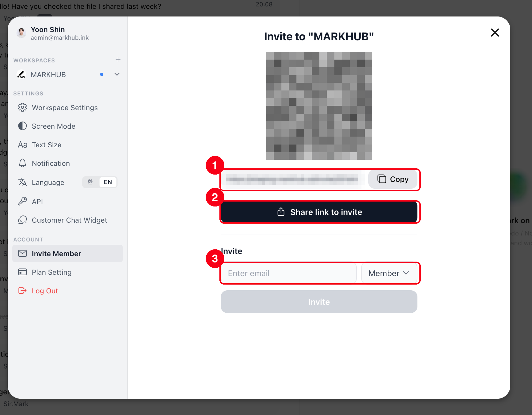Open the Screen Mode setting
The image size is (532, 415).
tap(67, 126)
